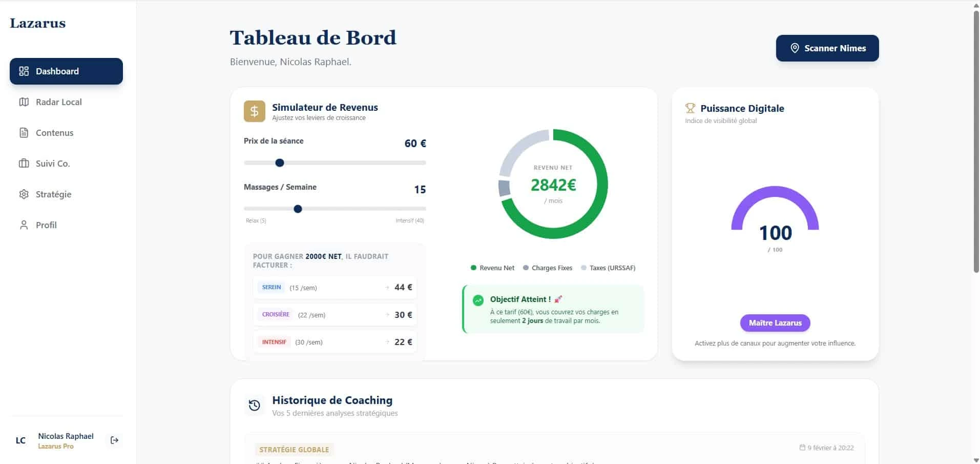Click the Dashboard grid icon
Screen dimensions: 980x464
24,71
